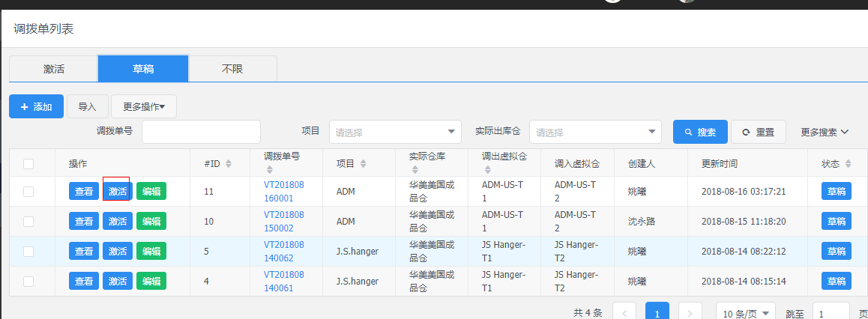Click the 添加 button

click(x=37, y=106)
